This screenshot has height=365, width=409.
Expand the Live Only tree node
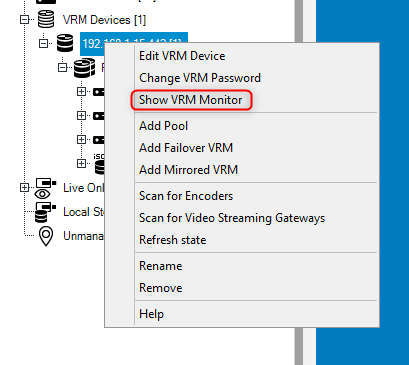pos(24,188)
